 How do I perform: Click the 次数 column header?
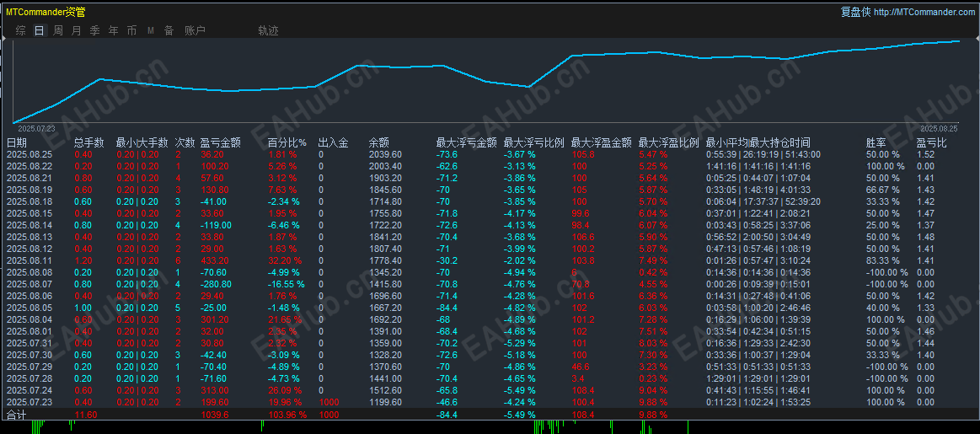[x=185, y=142]
